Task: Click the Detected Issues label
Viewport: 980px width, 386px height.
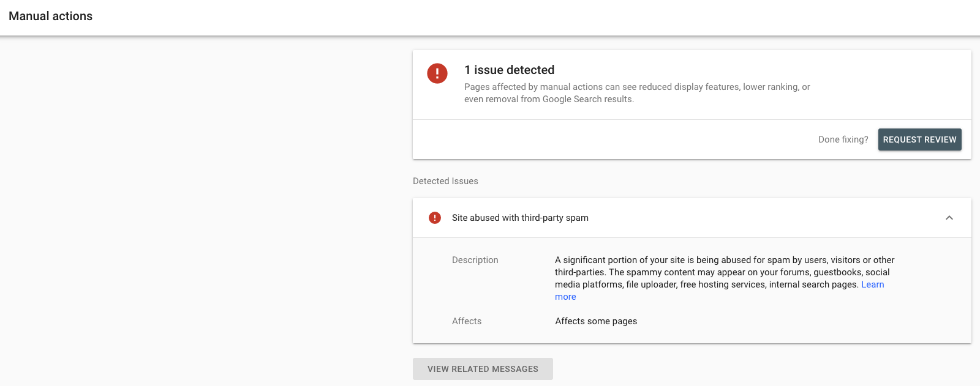Action: (445, 181)
